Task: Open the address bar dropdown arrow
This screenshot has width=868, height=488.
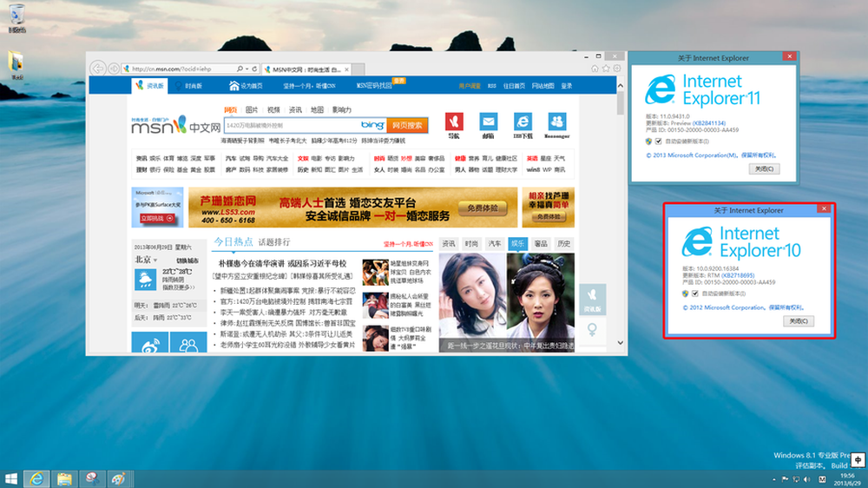Action: (x=247, y=69)
